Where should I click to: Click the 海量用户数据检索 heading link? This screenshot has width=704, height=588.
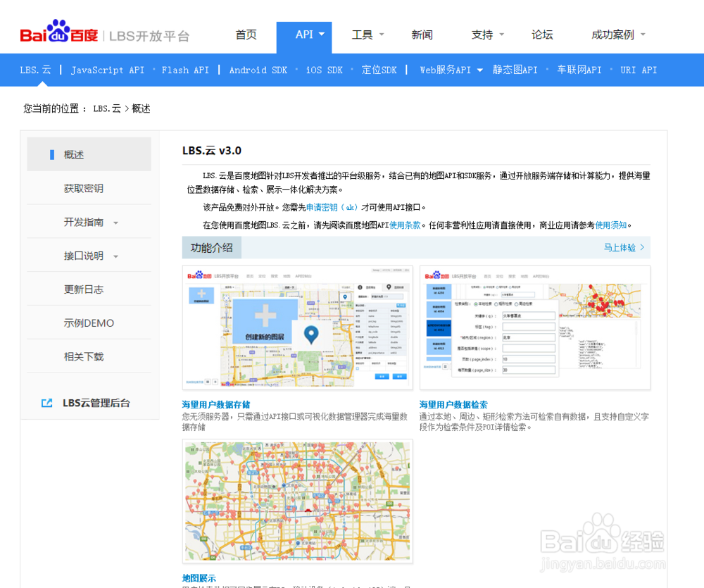coord(453,405)
